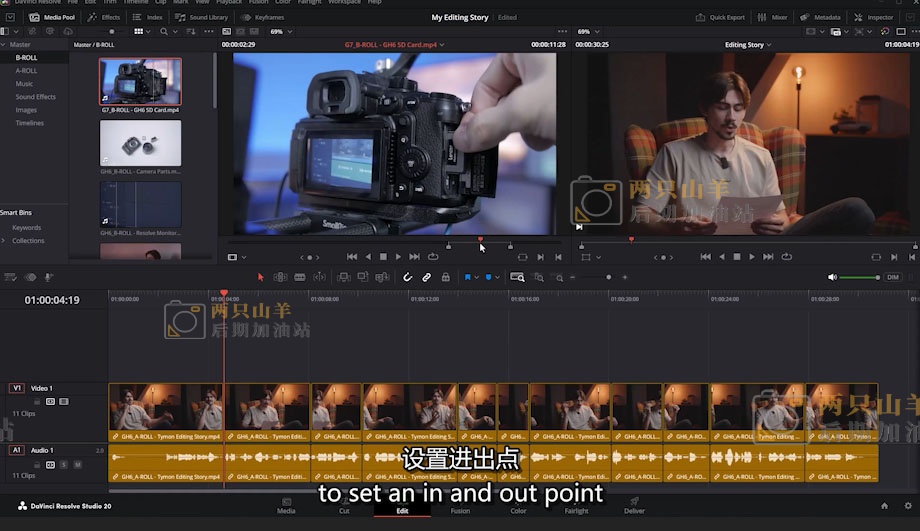920x531 pixels.
Task: Click the blue Flag icon
Action: [x=467, y=277]
